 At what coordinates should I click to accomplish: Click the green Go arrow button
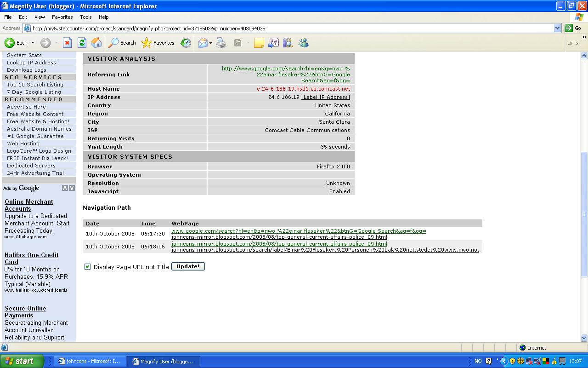tap(573, 28)
